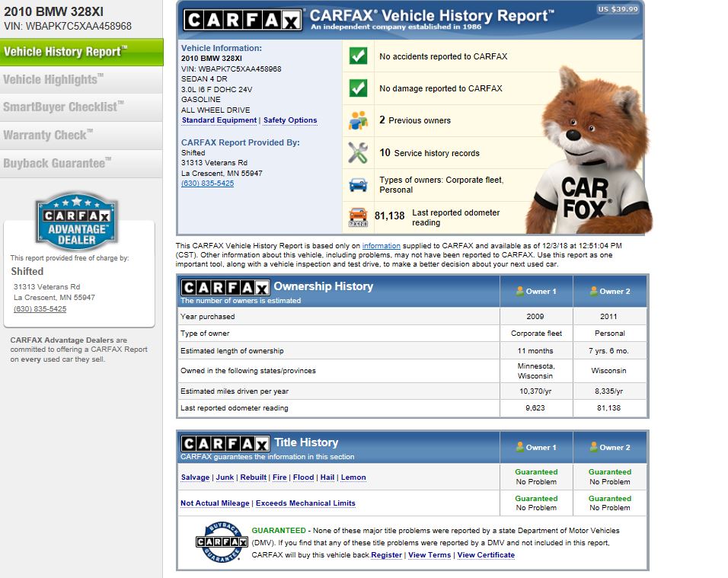
Task: Open the Flood title link
Action: tap(303, 477)
